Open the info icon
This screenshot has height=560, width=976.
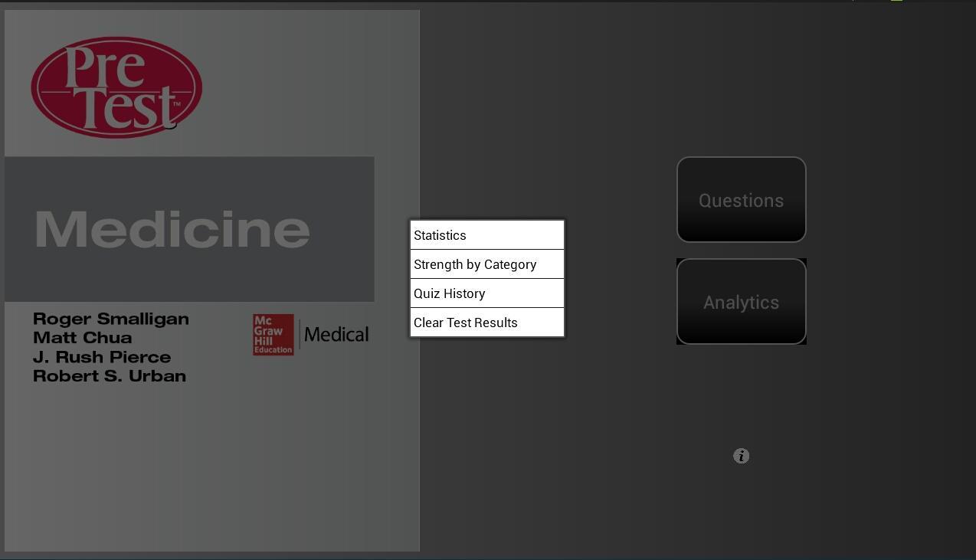click(741, 456)
